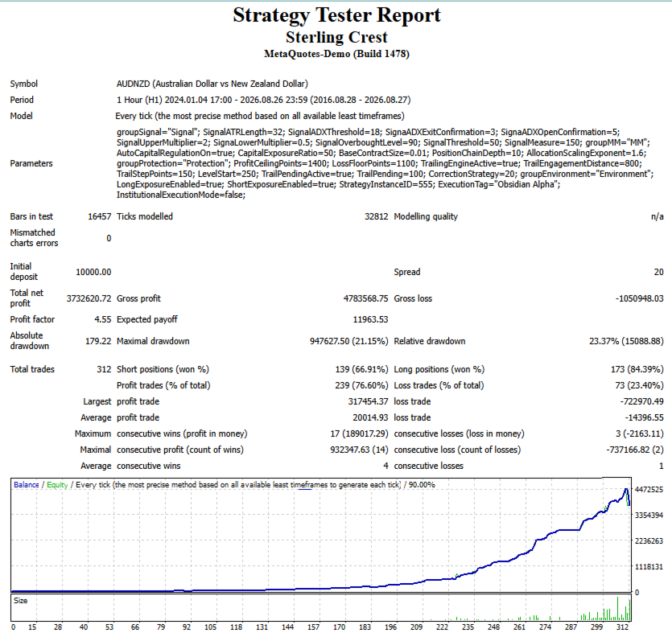This screenshot has width=672, height=637.
Task: Click the 157 x-axis trade label
Action: [x=313, y=627]
